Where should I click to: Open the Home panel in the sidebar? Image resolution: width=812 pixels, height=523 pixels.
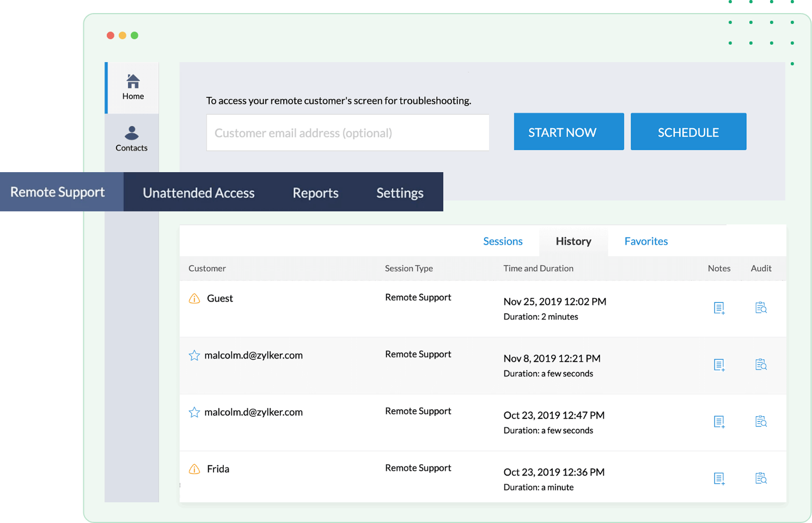coord(132,87)
